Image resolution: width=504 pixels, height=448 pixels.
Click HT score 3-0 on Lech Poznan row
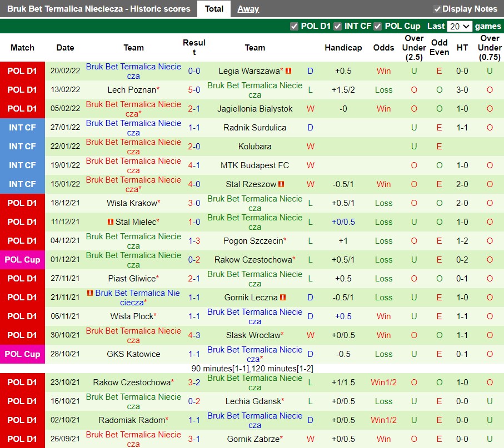(x=462, y=90)
